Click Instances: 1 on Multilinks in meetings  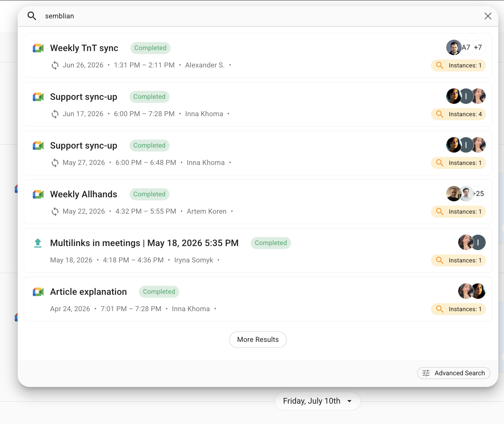coord(458,260)
